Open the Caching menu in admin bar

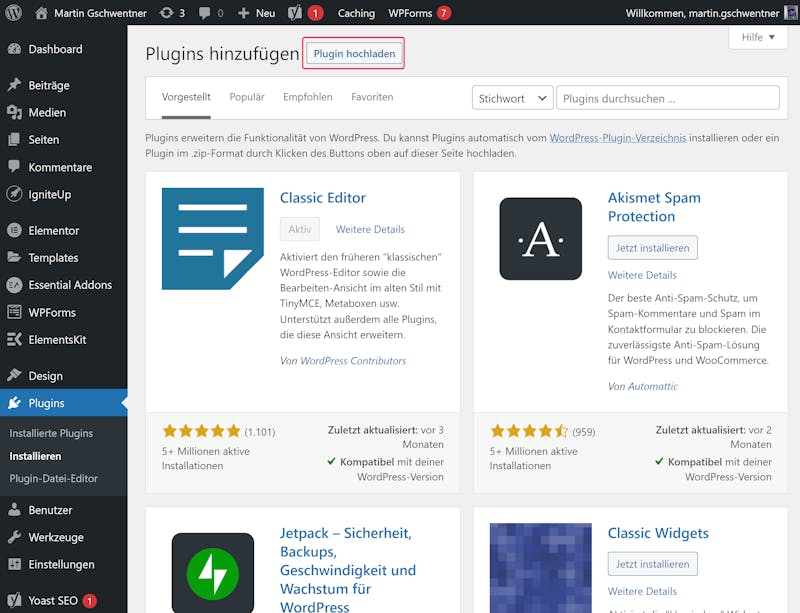(356, 13)
